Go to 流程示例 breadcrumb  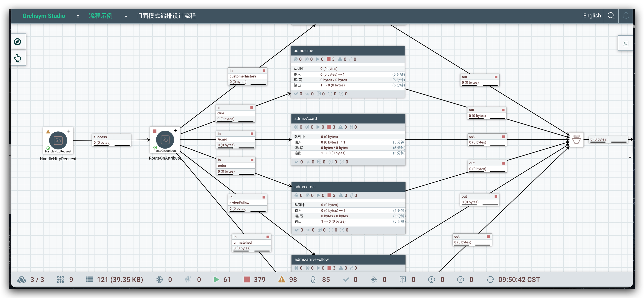101,16
